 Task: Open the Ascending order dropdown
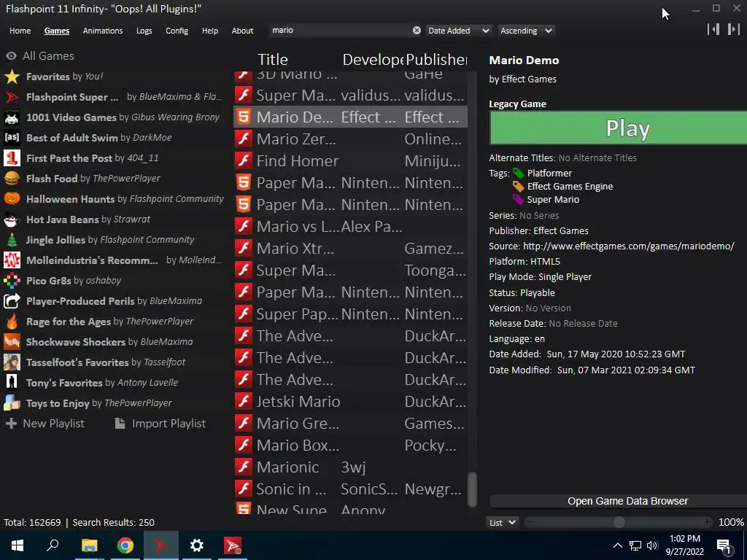(526, 31)
